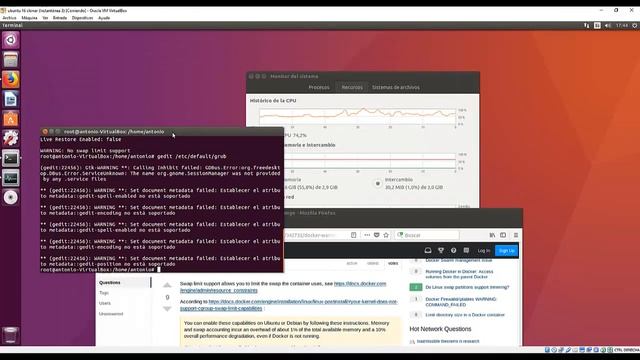Sort answers by oldest tab
This screenshot has height=360, width=640.
coord(373,264)
